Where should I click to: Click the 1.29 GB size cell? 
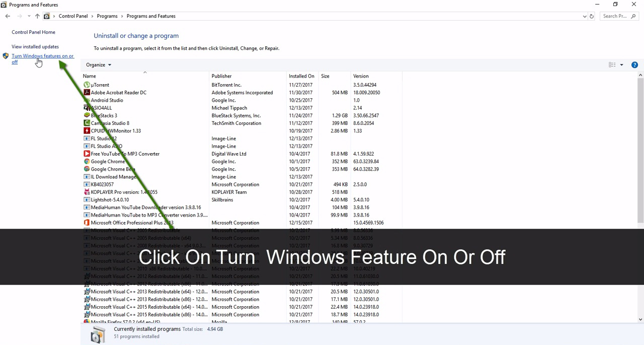pyautogui.click(x=340, y=116)
